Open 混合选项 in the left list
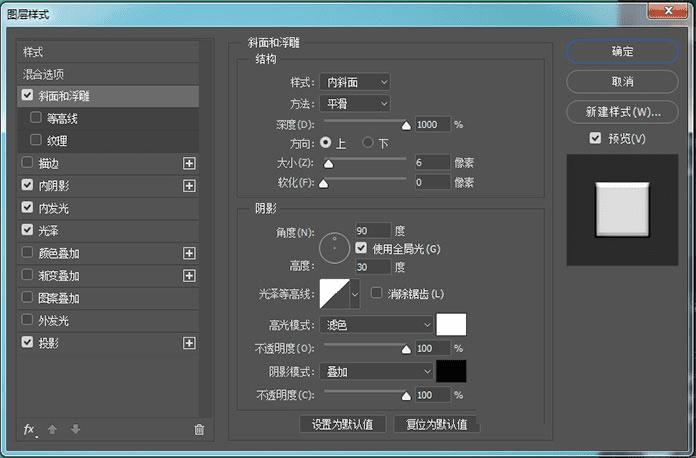The width and height of the screenshot is (696, 458). click(108, 74)
